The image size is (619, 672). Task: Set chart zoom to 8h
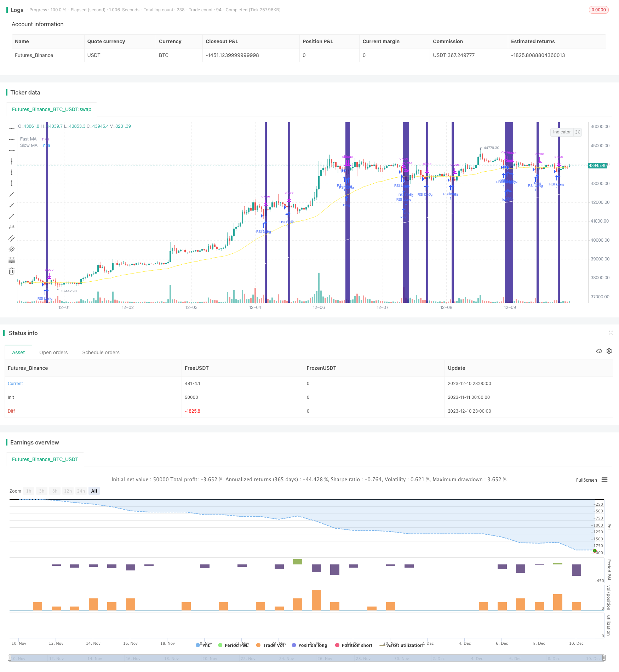[55, 491]
